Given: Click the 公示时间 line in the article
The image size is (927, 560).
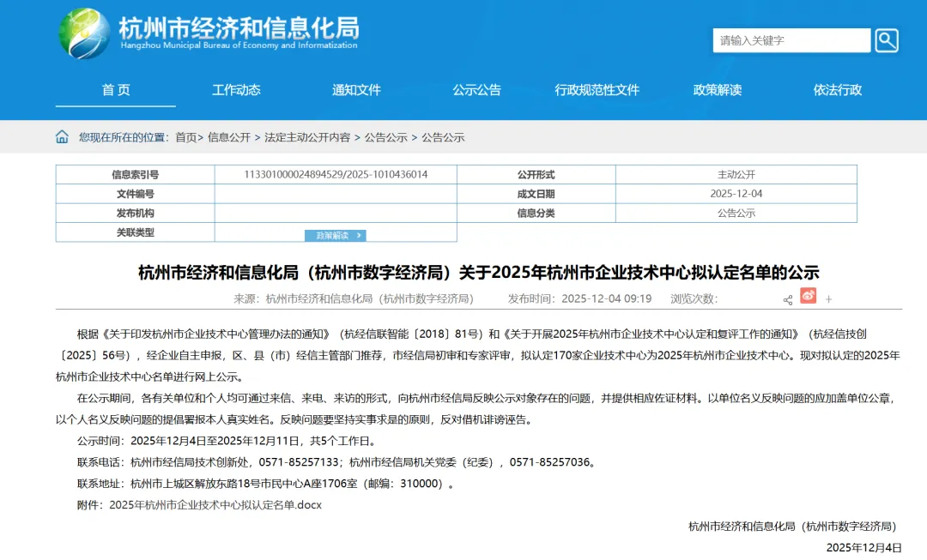Looking at the screenshot, I should (x=227, y=442).
